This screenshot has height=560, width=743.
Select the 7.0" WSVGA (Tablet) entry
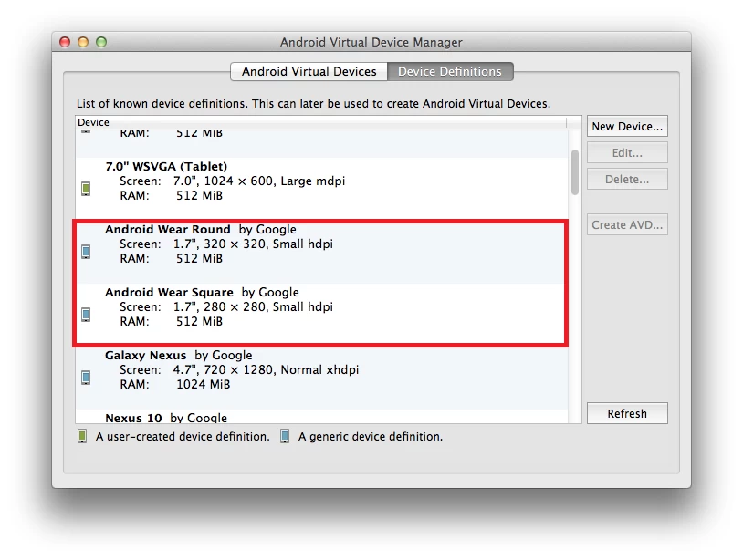coord(322,189)
